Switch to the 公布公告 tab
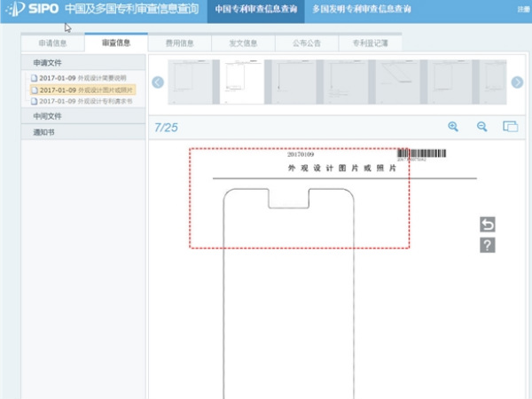Image resolution: width=532 pixels, height=399 pixels. [x=307, y=43]
